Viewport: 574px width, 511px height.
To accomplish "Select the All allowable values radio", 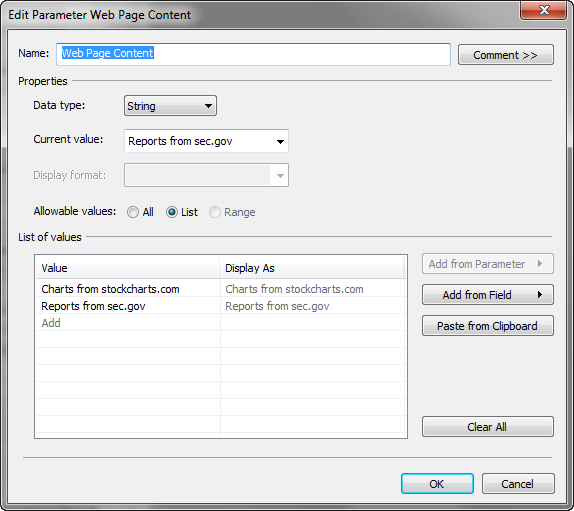I will click(x=133, y=212).
